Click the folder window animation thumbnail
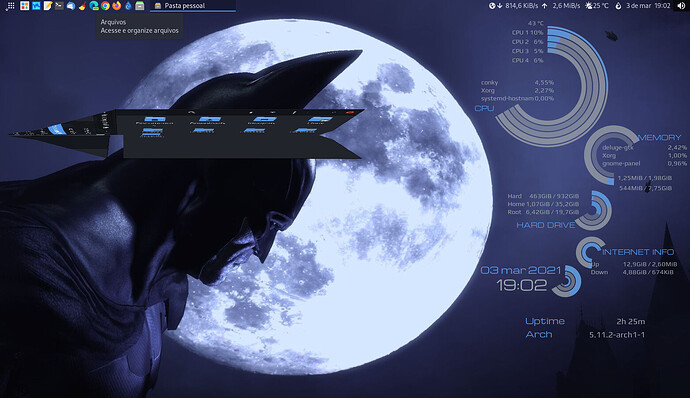 tap(187, 133)
